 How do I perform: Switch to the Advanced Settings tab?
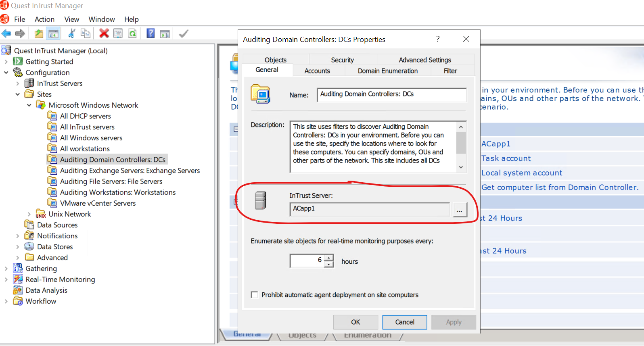425,60
